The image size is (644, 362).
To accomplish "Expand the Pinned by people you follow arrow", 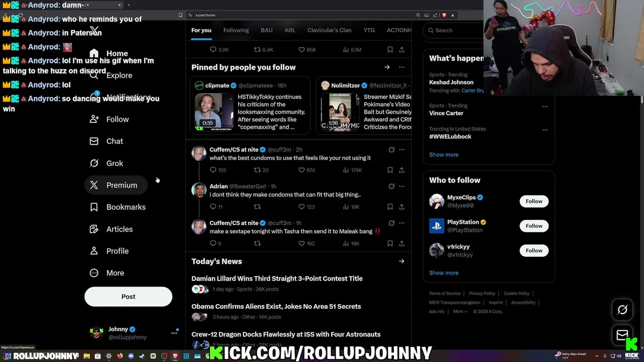I will pyautogui.click(x=387, y=67).
